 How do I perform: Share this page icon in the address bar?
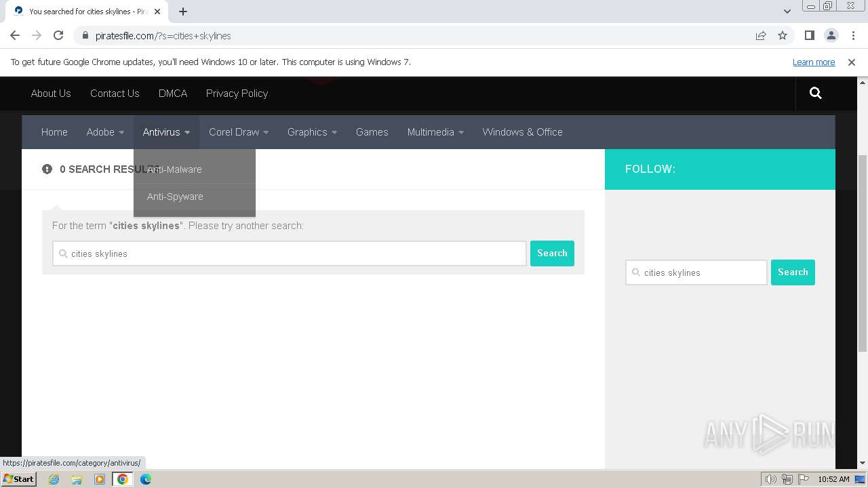pyautogui.click(x=761, y=35)
